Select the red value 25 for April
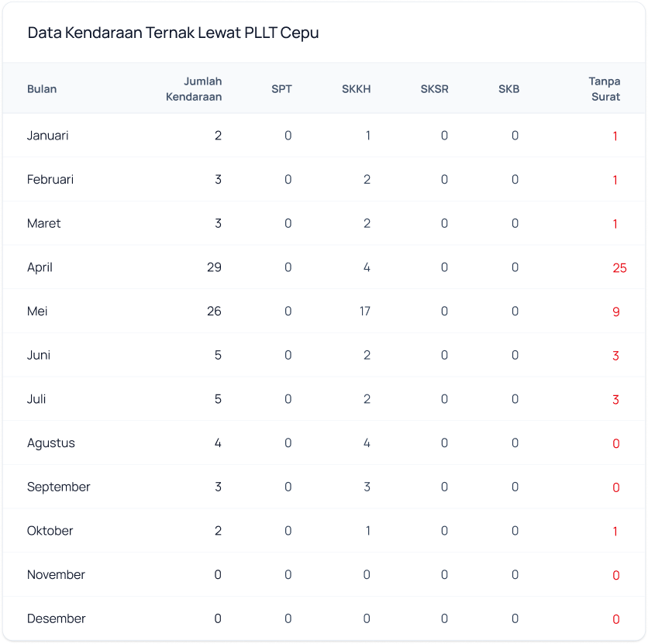648x644 pixels. pyautogui.click(x=619, y=268)
